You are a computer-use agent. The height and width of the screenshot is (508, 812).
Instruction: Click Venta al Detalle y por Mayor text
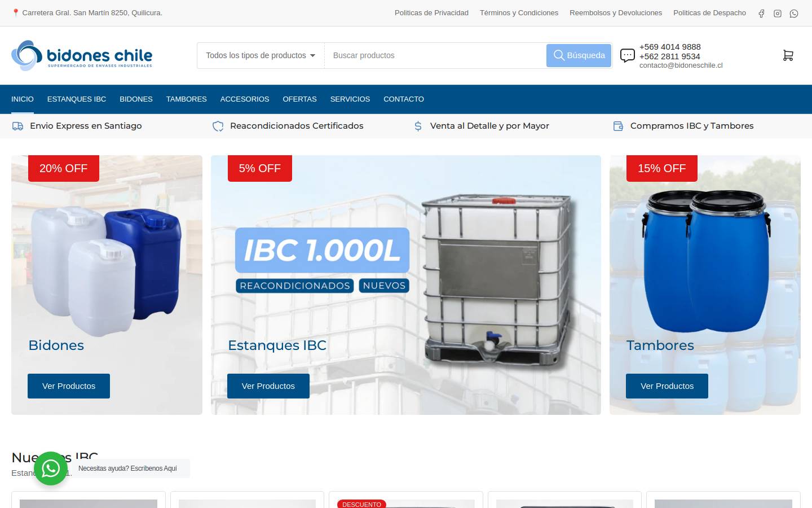point(489,126)
